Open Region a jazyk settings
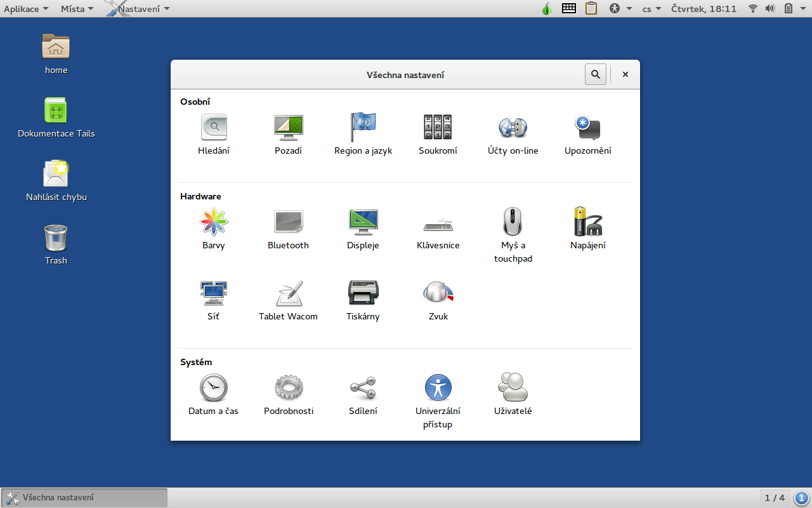812x508 pixels. click(x=363, y=135)
